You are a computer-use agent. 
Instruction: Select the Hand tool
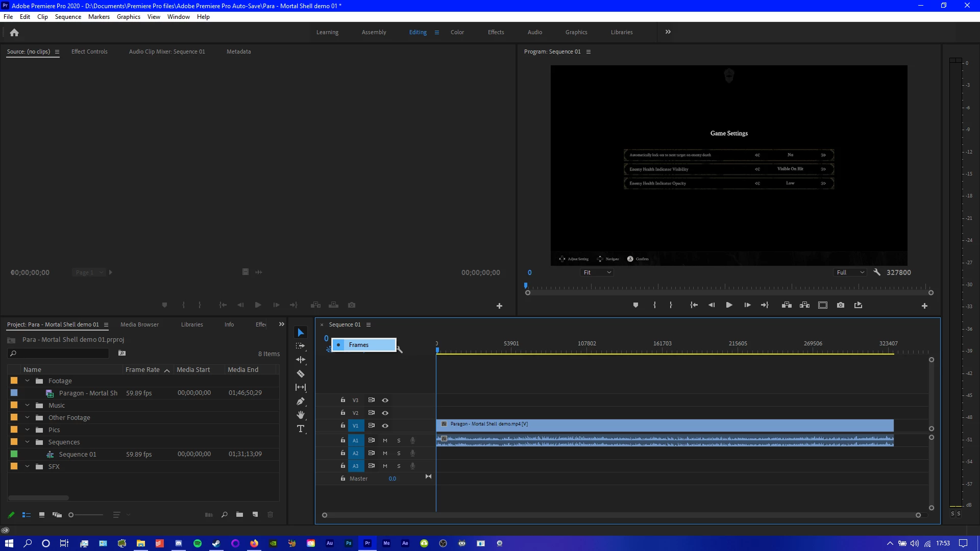click(301, 415)
